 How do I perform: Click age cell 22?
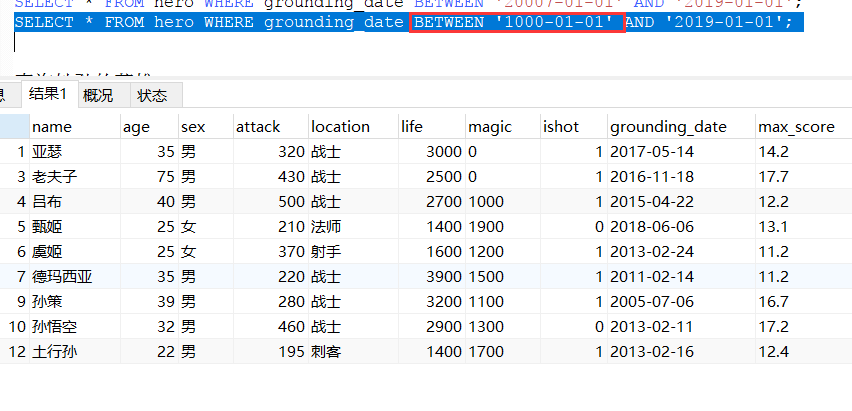click(149, 352)
